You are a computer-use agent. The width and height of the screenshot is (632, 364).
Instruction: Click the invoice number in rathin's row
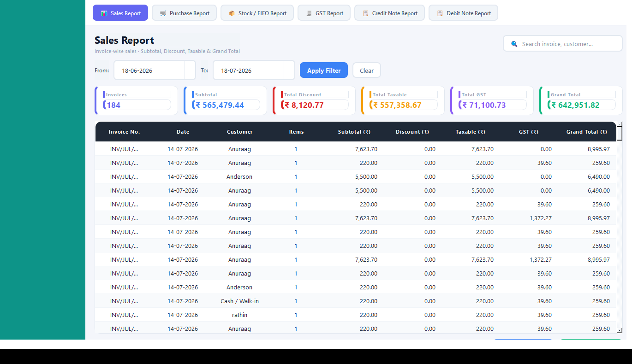point(124,315)
